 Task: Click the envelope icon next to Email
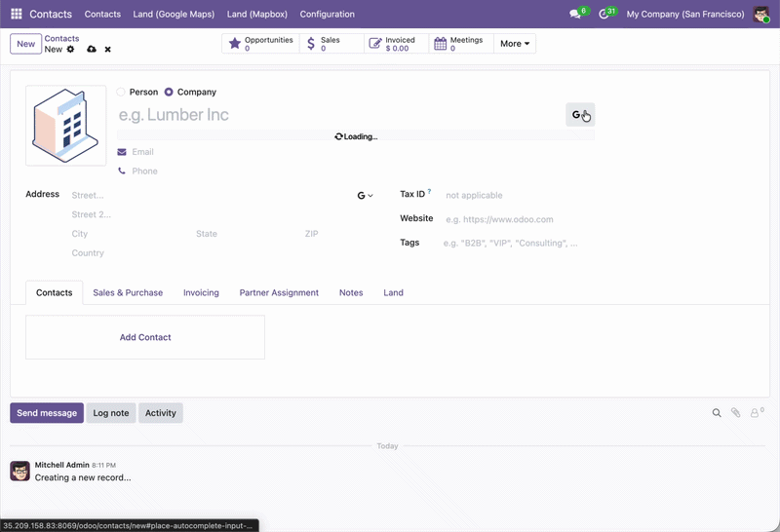[x=122, y=152]
